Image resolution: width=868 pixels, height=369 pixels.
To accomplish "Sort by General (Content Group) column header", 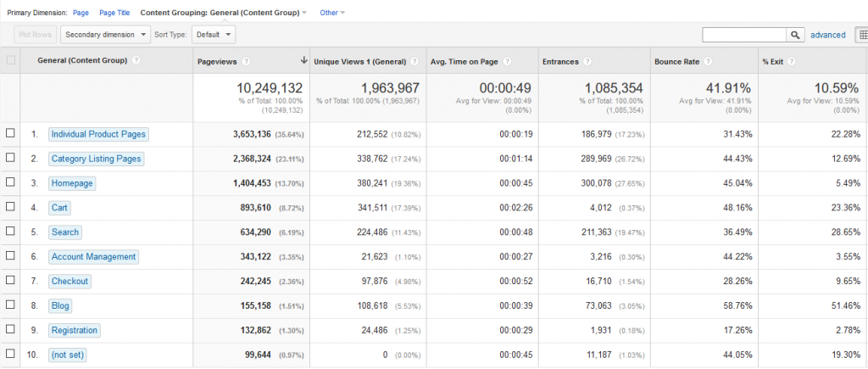I will pos(82,61).
